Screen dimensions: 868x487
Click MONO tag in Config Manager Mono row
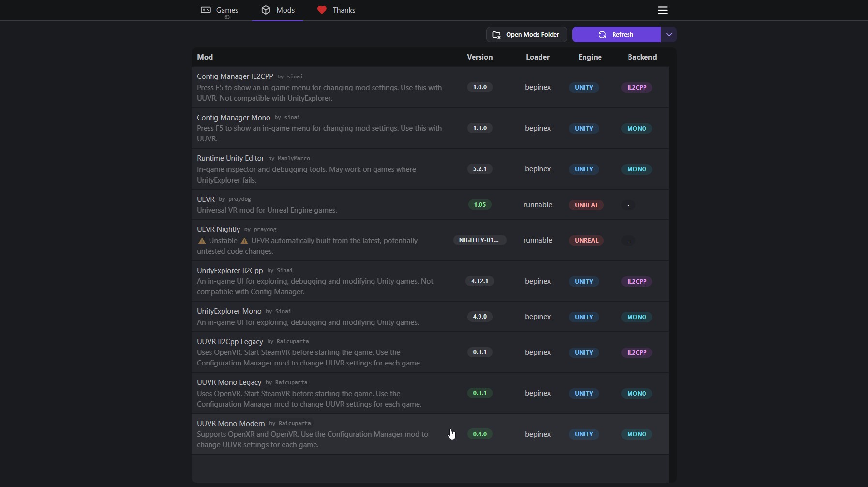[x=637, y=129]
